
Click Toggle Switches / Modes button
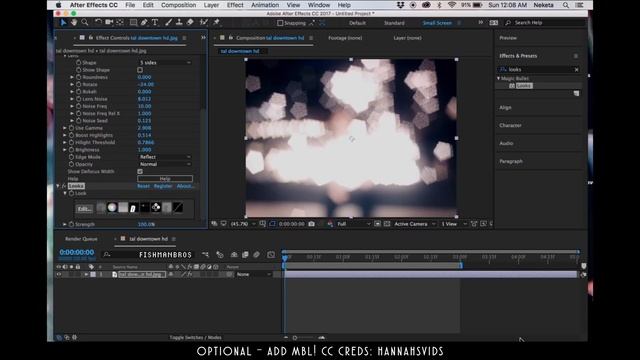point(196,338)
